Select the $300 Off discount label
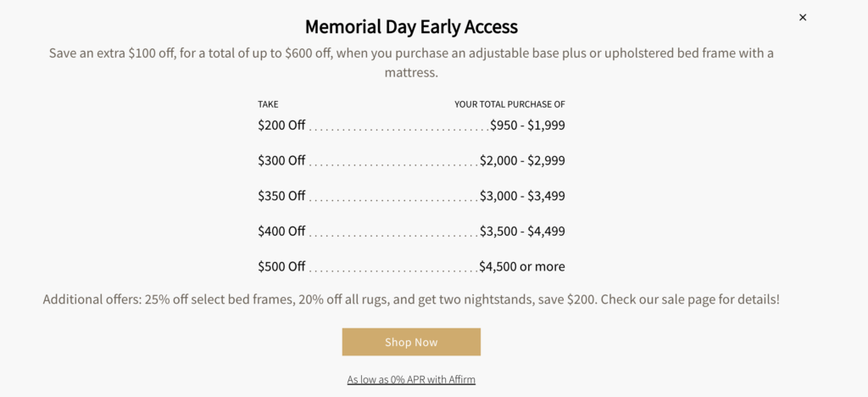Screen dimensions: 868x397 coord(281,160)
